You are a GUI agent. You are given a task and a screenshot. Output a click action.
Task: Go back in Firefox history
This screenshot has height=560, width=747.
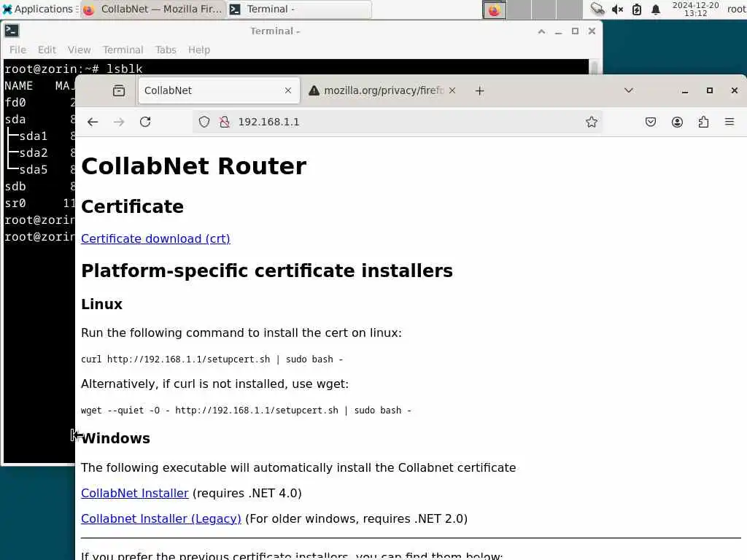pos(93,122)
